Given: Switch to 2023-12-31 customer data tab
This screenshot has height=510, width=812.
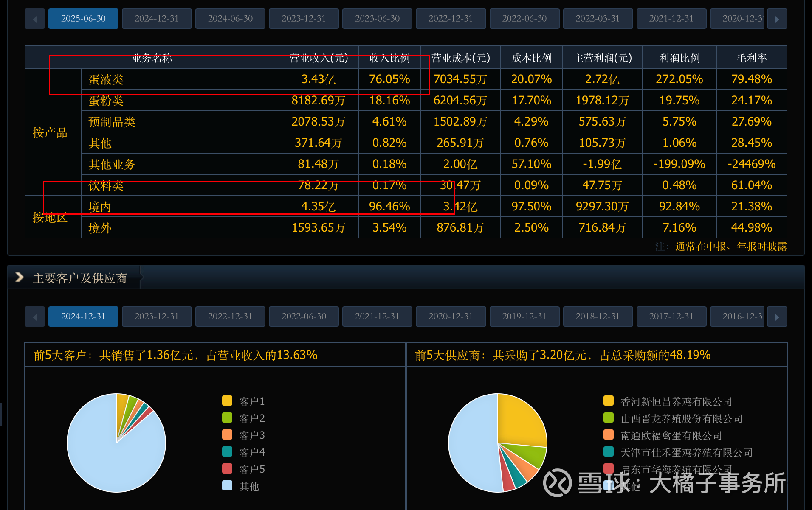Looking at the screenshot, I should [x=157, y=317].
